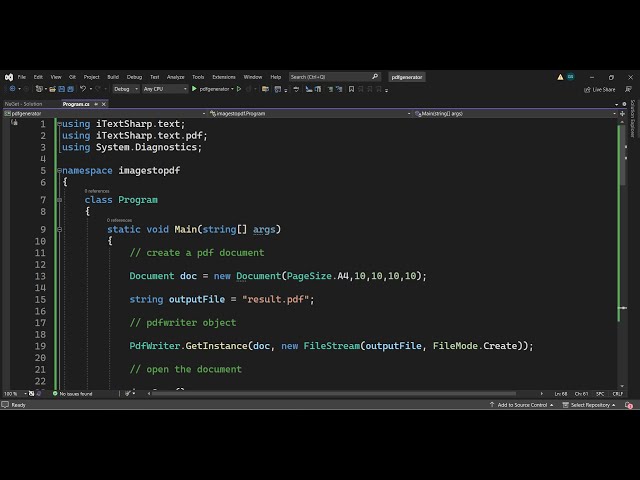The width and height of the screenshot is (640, 480).
Task: Open the Extensions menu
Action: [224, 77]
